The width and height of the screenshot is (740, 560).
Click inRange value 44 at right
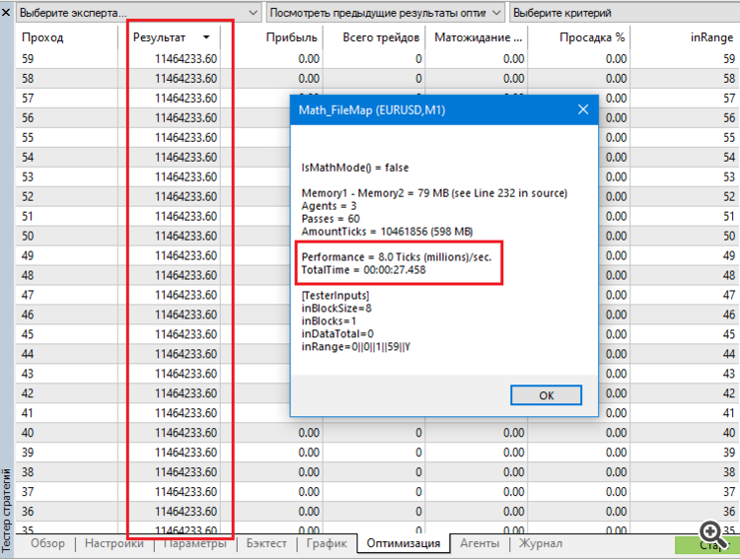coord(729,354)
